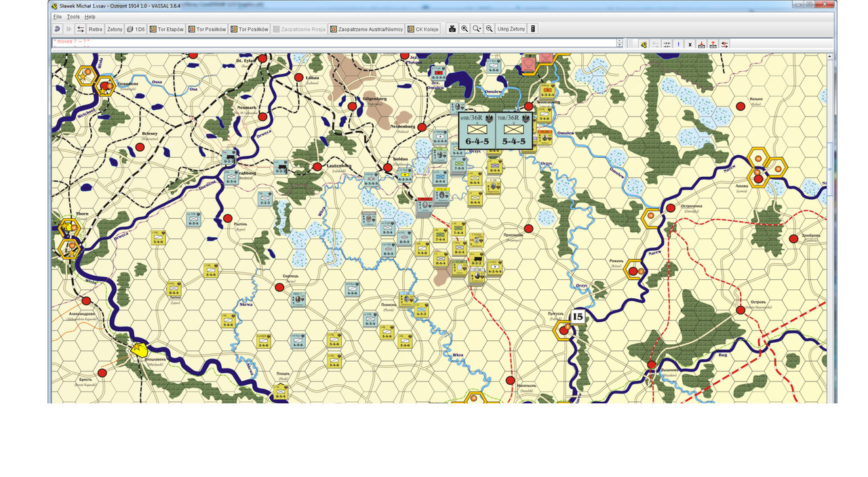Click the Löbau city label
This screenshot has height=477, width=868.
pyautogui.click(x=312, y=78)
